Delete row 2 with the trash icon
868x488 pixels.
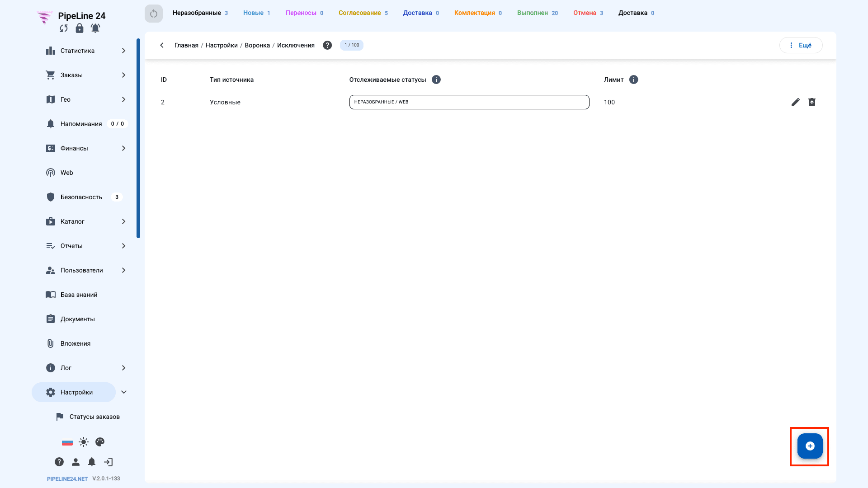point(812,102)
